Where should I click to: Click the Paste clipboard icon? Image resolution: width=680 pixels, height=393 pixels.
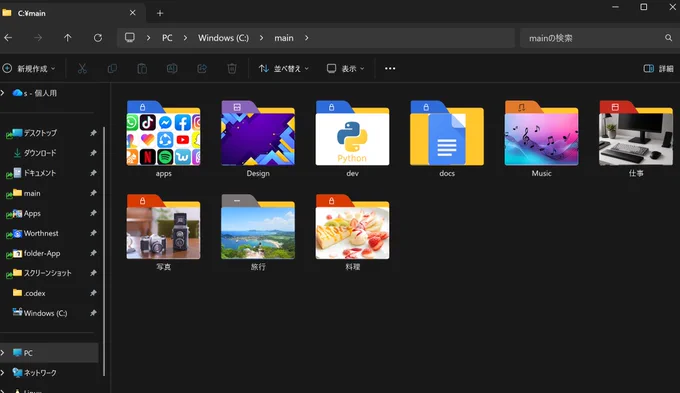tap(142, 69)
